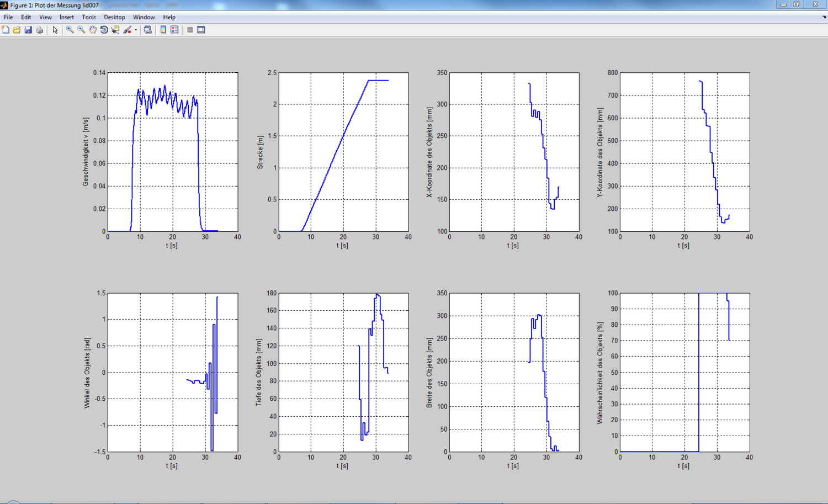Toggle the Edit Plot arrow tool
Image resolution: width=828 pixels, height=504 pixels.
55,30
